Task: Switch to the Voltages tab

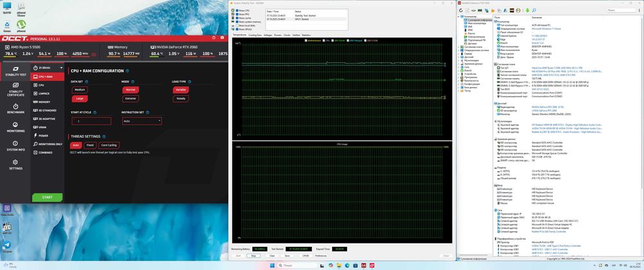Action: pos(268,35)
